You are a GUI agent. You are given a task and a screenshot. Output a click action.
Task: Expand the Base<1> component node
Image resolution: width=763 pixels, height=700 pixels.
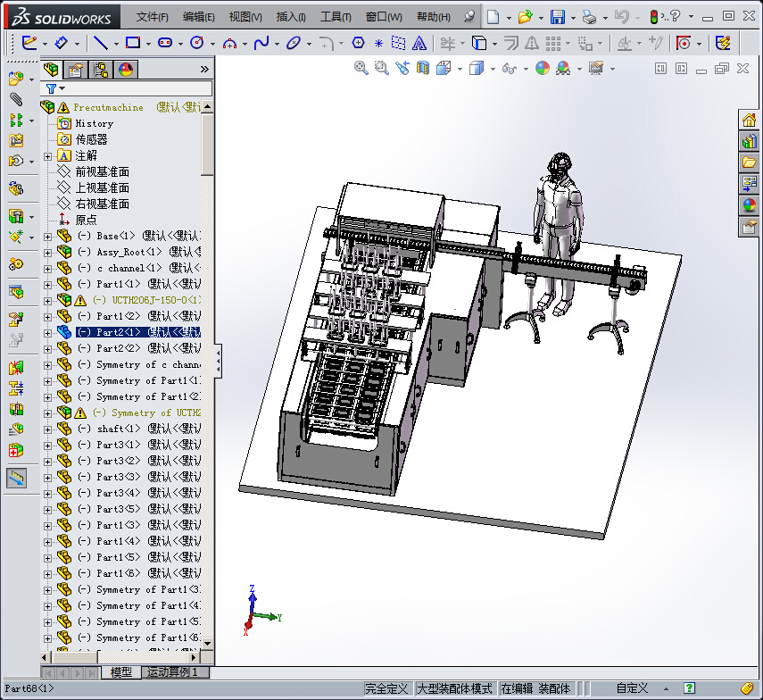(x=47, y=237)
